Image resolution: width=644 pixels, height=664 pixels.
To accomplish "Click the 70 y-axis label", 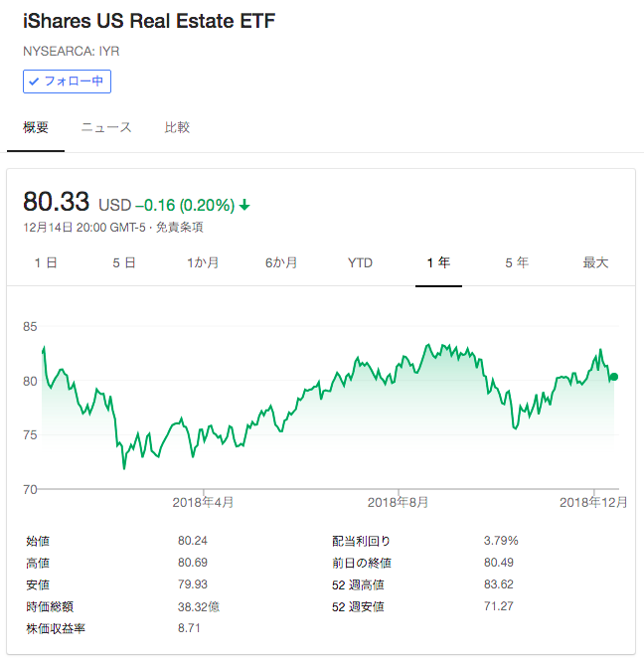I will click(30, 489).
